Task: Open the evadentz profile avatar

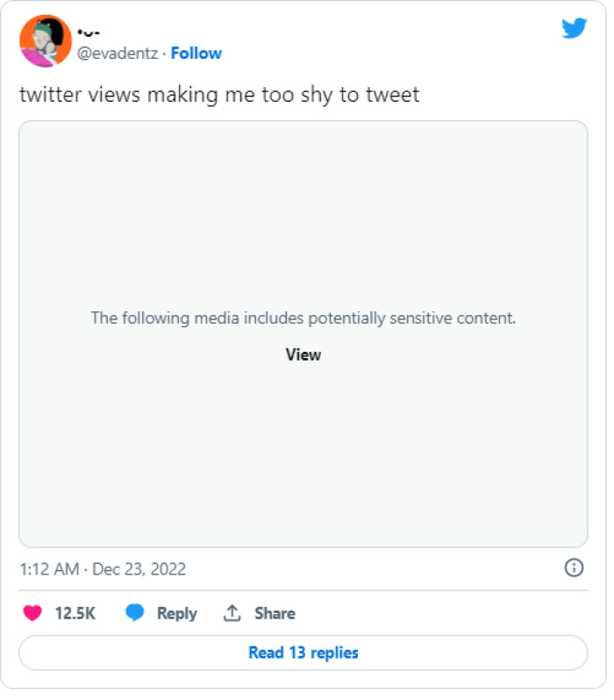Action: coord(46,40)
